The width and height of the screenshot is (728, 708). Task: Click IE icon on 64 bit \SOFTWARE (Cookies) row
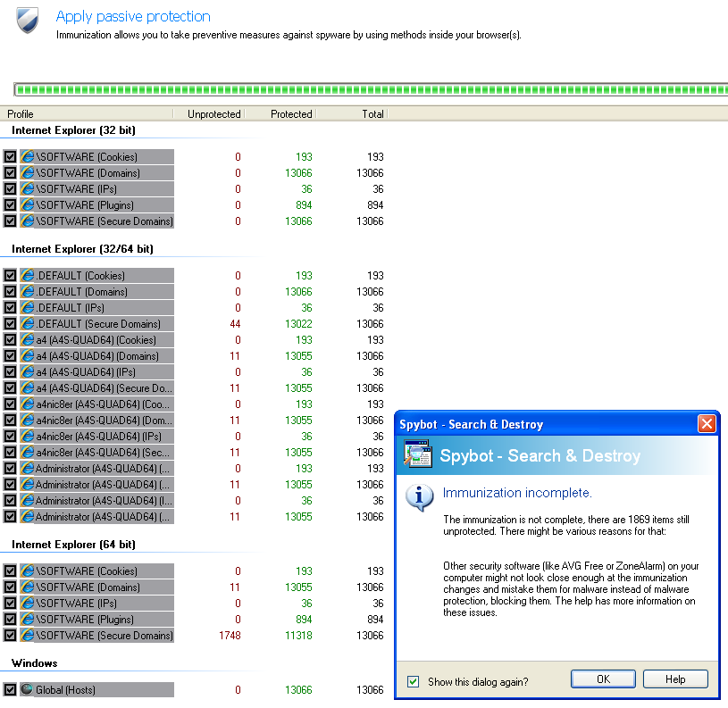click(x=28, y=571)
